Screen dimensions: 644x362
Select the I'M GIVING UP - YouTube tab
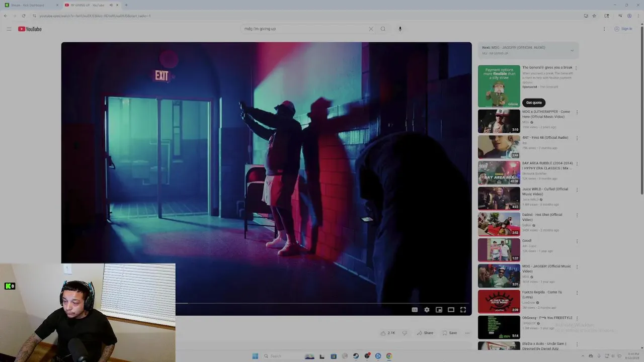pos(88,5)
